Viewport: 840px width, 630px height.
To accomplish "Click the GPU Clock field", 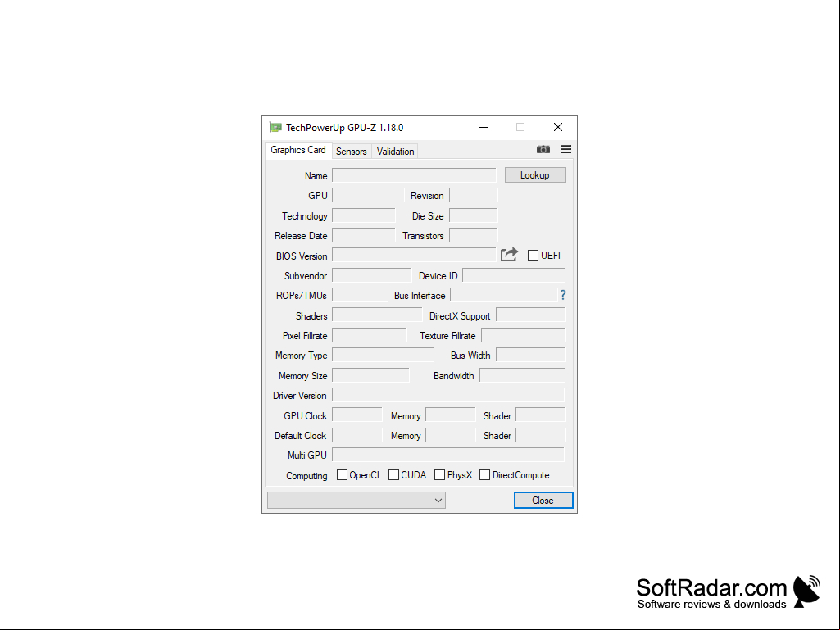I will [x=357, y=415].
